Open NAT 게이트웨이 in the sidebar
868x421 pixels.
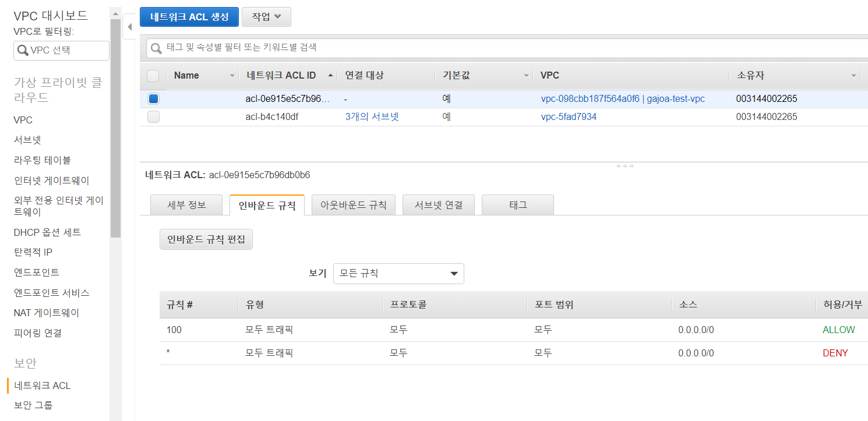(47, 313)
